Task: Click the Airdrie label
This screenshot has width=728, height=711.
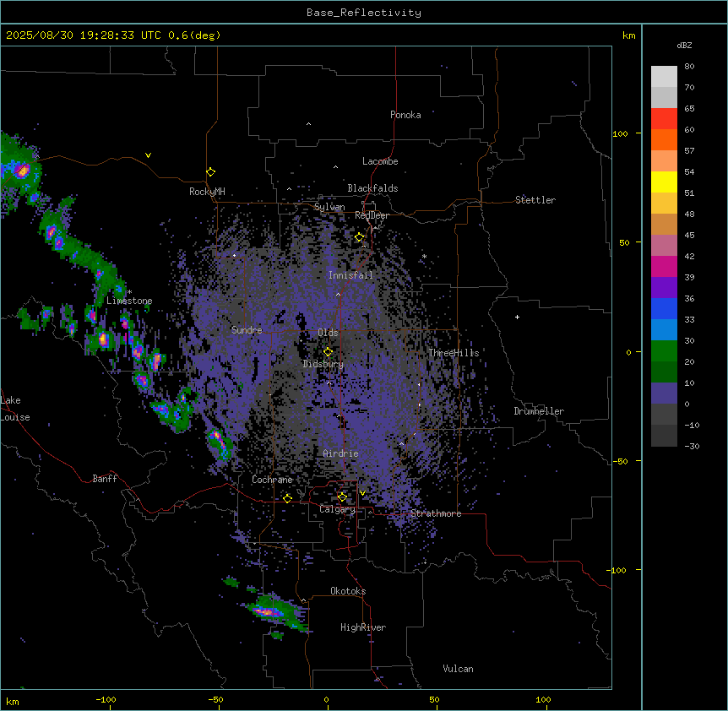Action: coord(340,453)
